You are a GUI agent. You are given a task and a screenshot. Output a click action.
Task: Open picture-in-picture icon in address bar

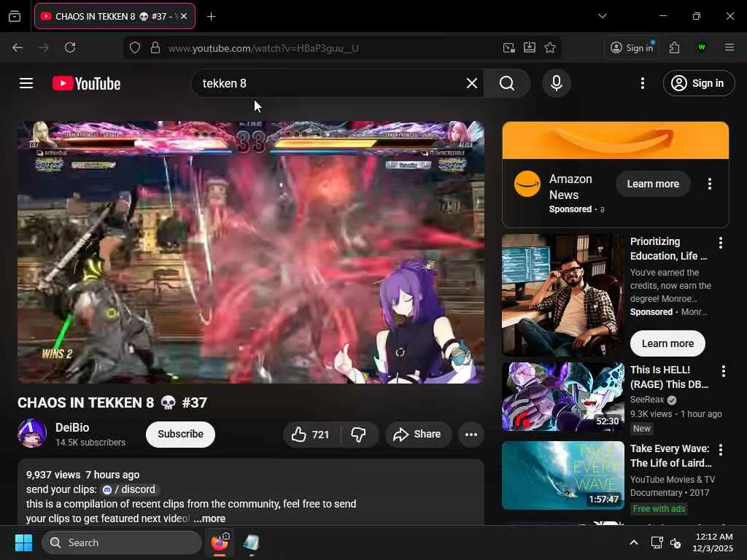coord(508,47)
